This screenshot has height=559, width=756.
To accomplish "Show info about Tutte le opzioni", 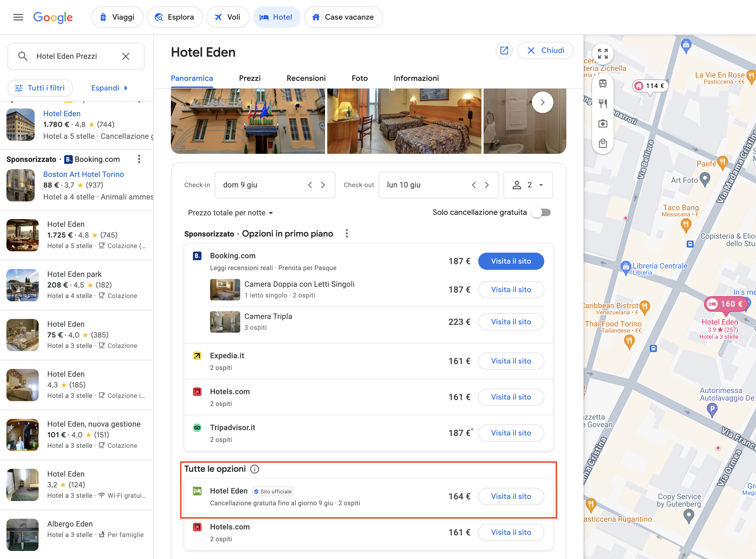I will tap(255, 469).
